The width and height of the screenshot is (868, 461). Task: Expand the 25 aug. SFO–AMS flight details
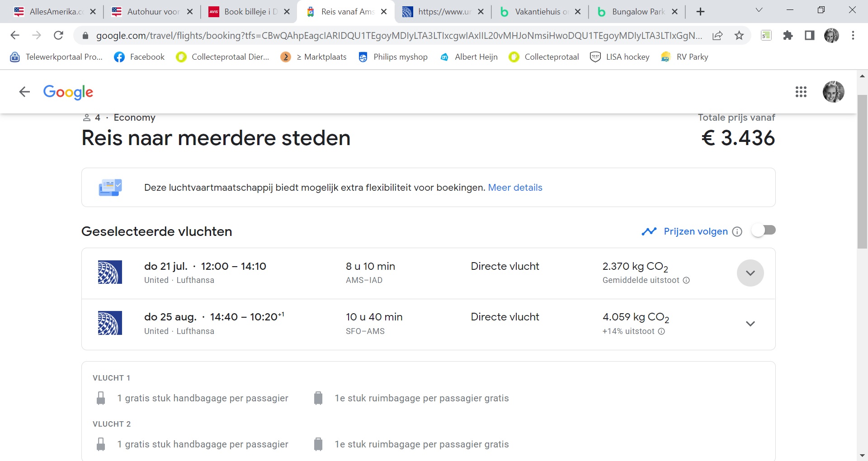tap(750, 324)
